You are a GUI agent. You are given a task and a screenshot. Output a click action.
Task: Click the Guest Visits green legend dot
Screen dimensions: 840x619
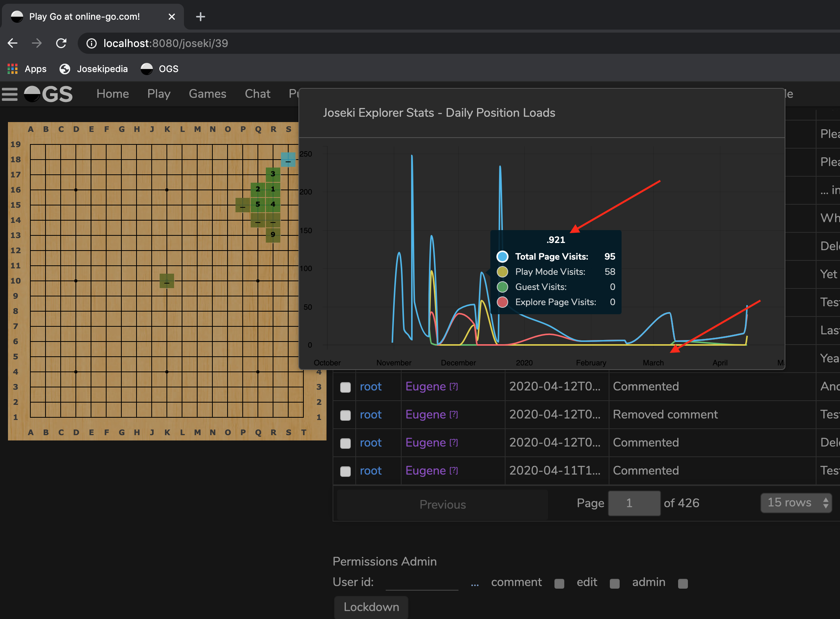(502, 287)
